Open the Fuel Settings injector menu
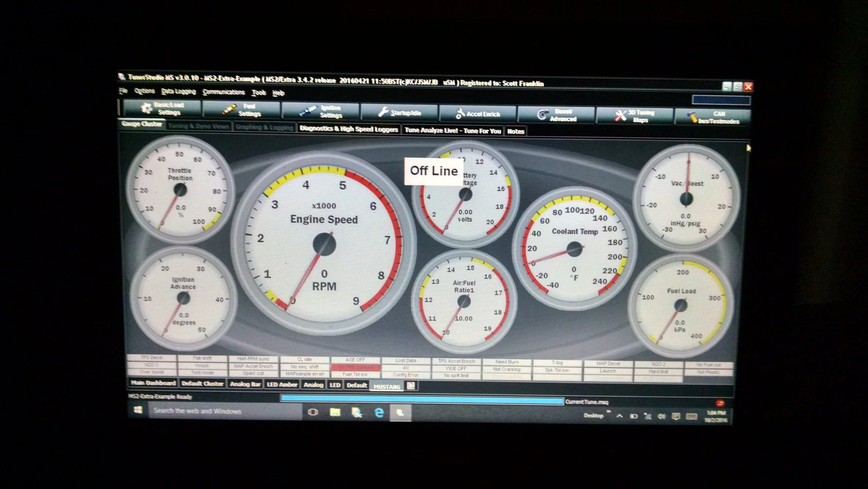This screenshot has height=489, width=868. pos(242,110)
